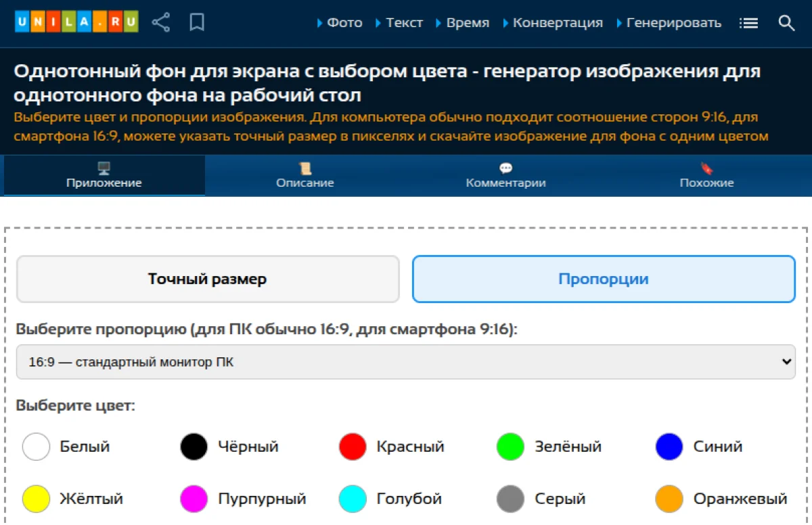Click the speech bubble icon above Комментарии

point(505,168)
